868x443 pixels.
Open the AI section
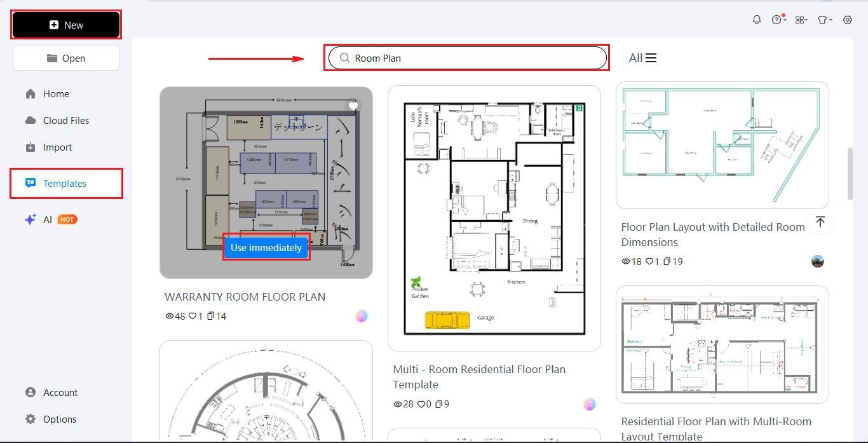click(x=48, y=219)
